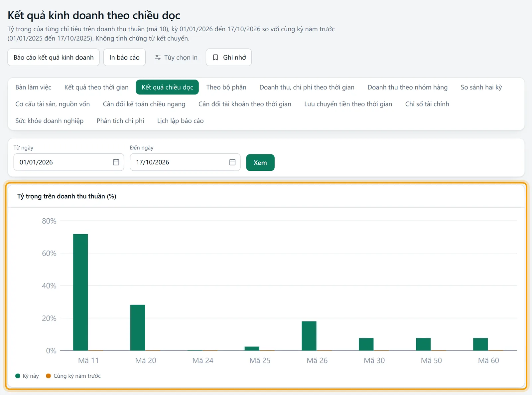532x395 pixels.
Task: Click the green Xem button
Action: click(x=260, y=162)
